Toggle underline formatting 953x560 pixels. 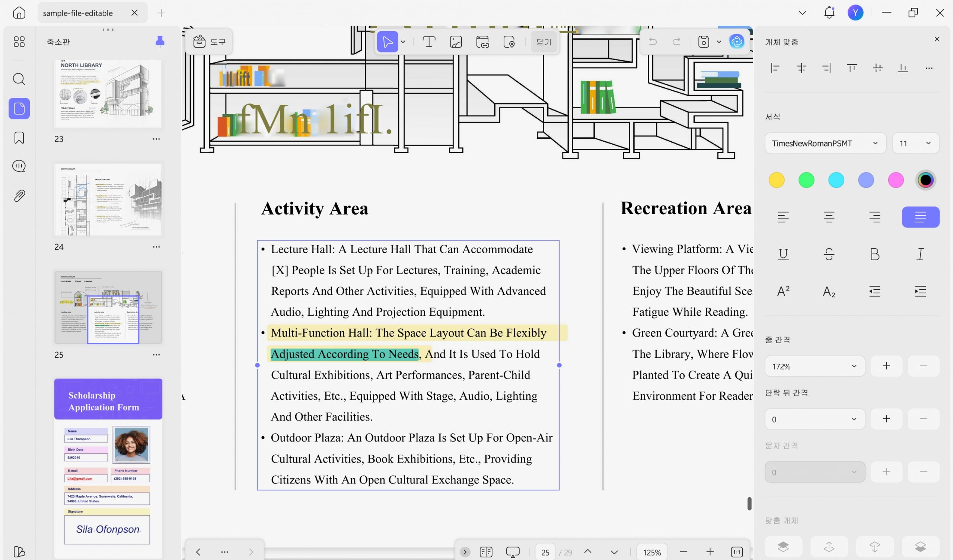(783, 254)
